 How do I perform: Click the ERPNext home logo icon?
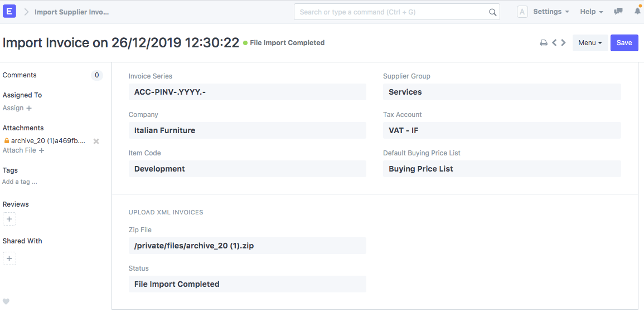pos(9,12)
